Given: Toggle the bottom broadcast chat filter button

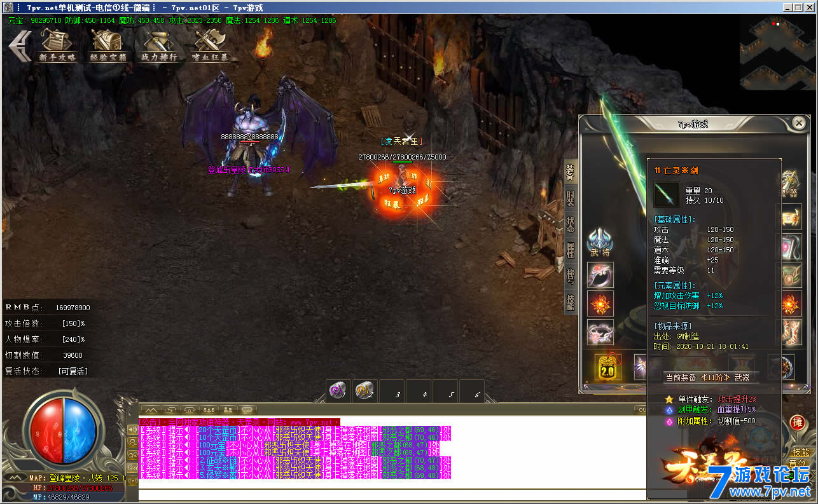Looking at the screenshot, I should tap(132, 480).
